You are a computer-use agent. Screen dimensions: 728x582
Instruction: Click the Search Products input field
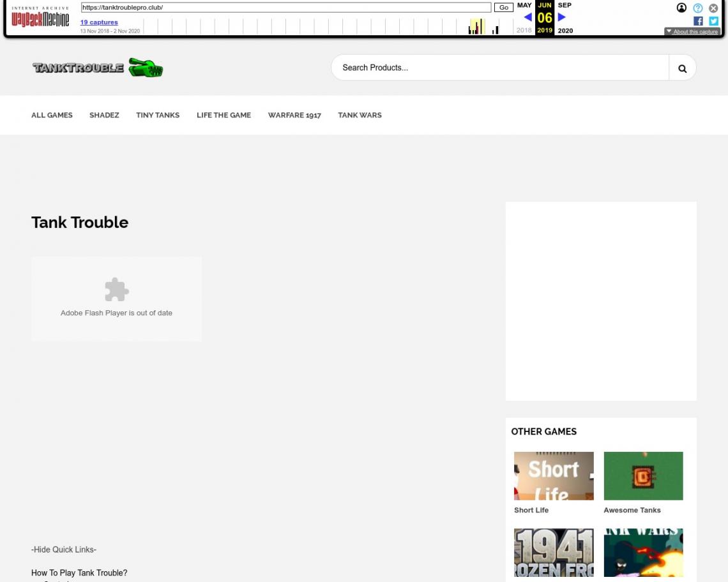[499, 68]
